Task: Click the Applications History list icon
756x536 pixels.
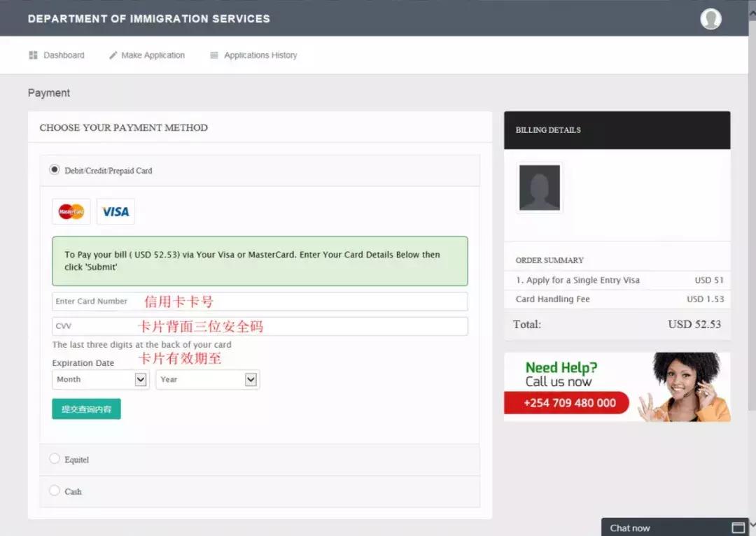Action: (214, 55)
